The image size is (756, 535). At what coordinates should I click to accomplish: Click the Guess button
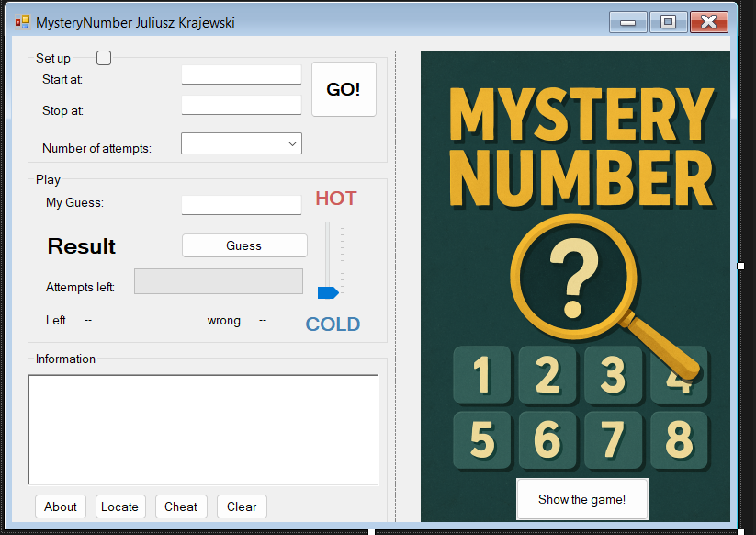point(244,245)
